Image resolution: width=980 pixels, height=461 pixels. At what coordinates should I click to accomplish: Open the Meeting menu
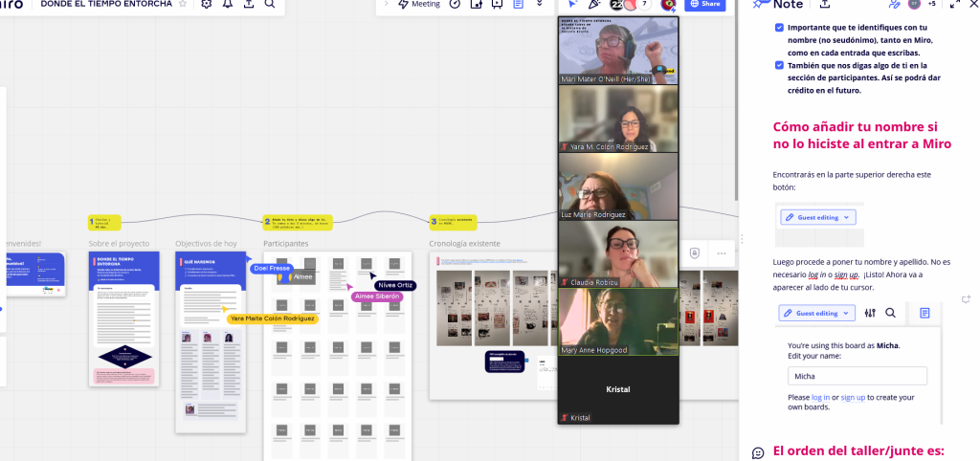pyautogui.click(x=419, y=4)
